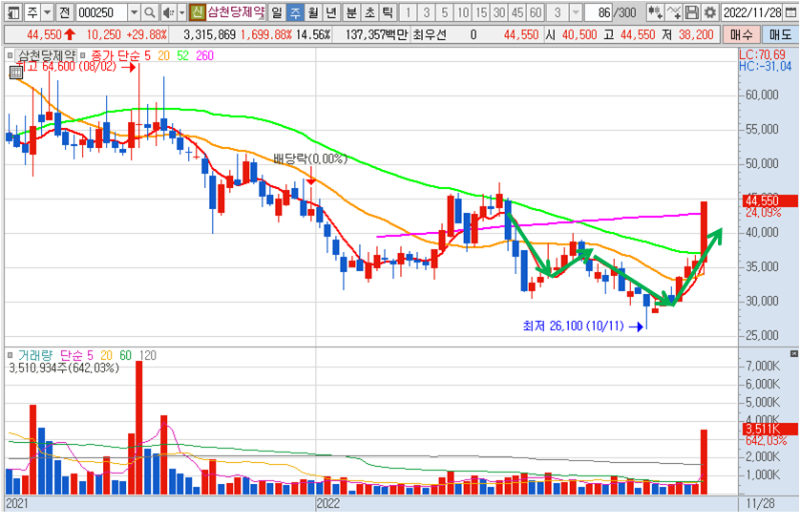This screenshot has height=512, width=800.
Task: Select minute 분 chart period
Action: (351, 12)
